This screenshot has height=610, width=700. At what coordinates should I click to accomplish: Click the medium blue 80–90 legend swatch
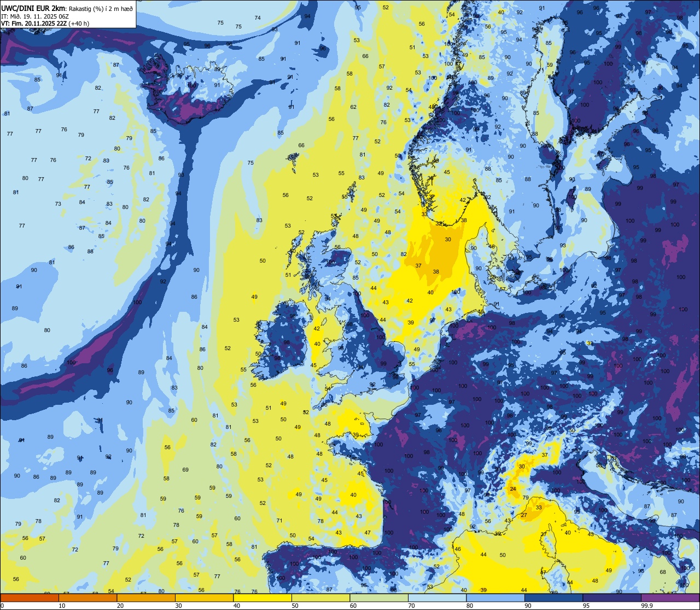pos(495,598)
